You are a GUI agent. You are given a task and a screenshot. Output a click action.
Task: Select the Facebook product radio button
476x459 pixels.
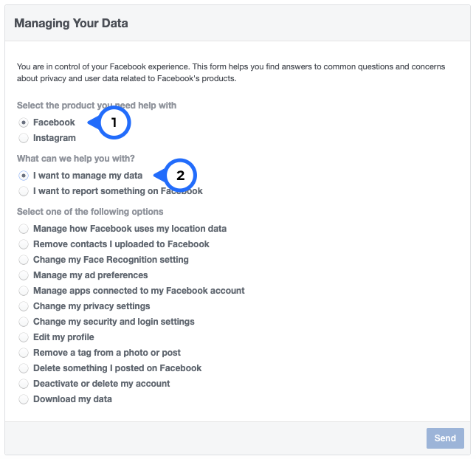24,122
